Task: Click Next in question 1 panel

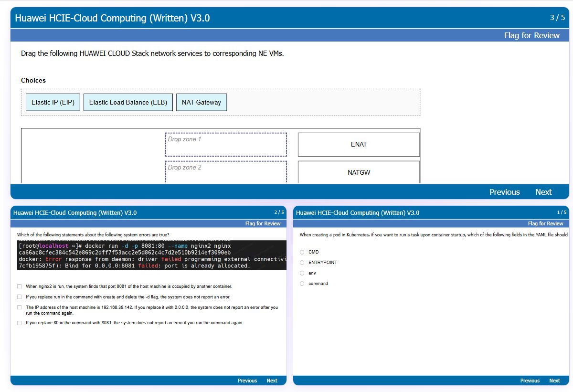Action: (x=554, y=381)
